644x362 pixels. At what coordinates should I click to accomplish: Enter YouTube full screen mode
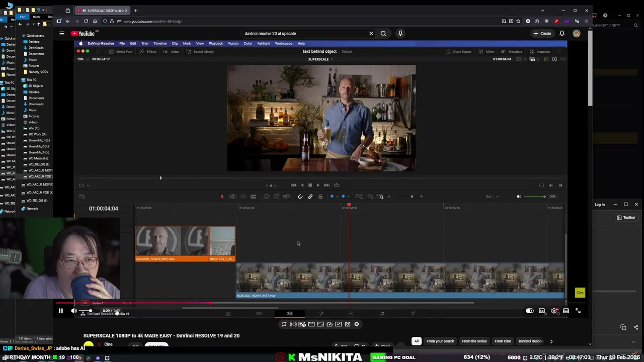pos(578,311)
